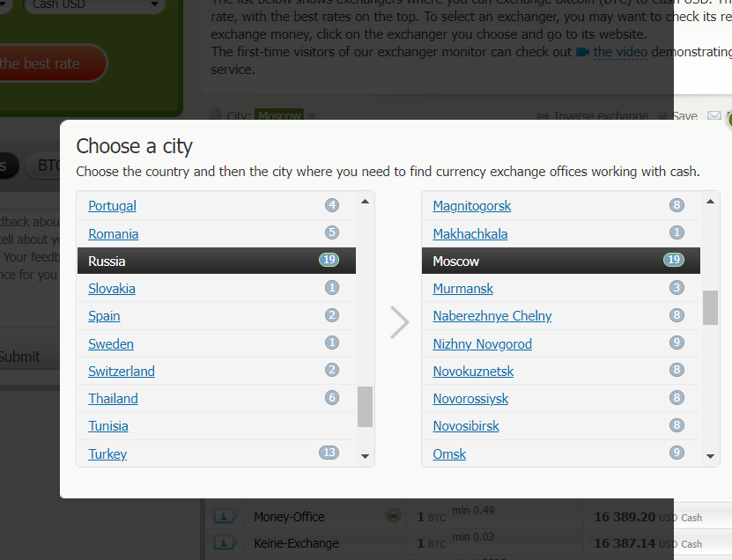Open the Cash USD dropdown
This screenshot has height=560, width=732.
pos(95,4)
